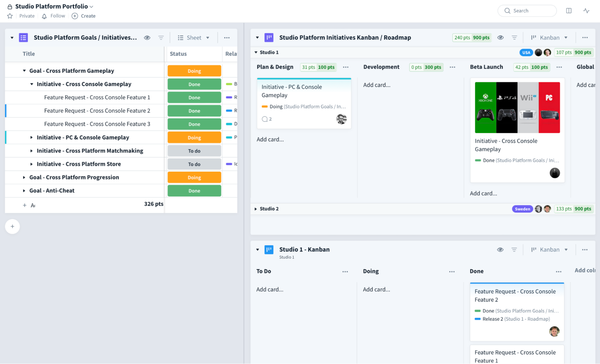The width and height of the screenshot is (600, 364).
Task: Click the activity pulse icon top right
Action: (x=586, y=11)
